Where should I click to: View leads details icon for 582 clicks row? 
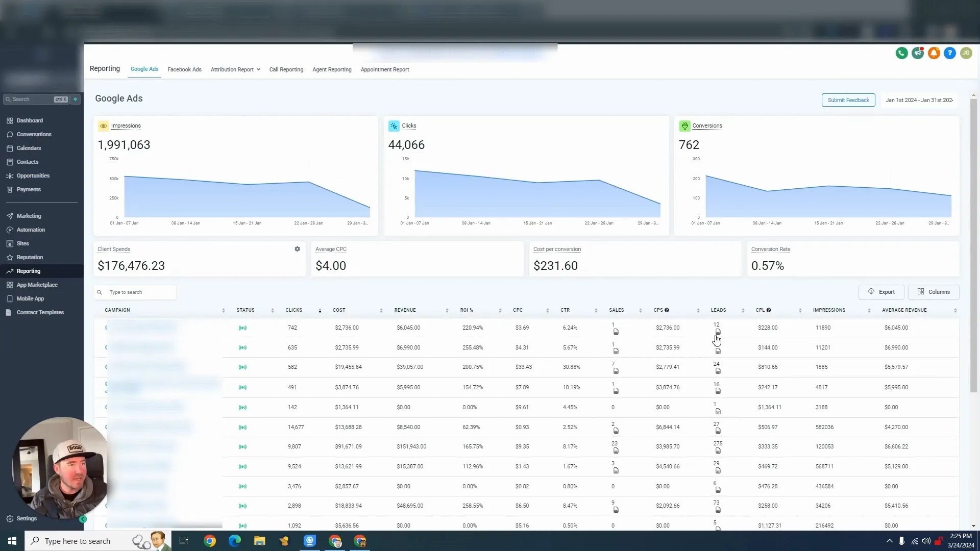[718, 371]
